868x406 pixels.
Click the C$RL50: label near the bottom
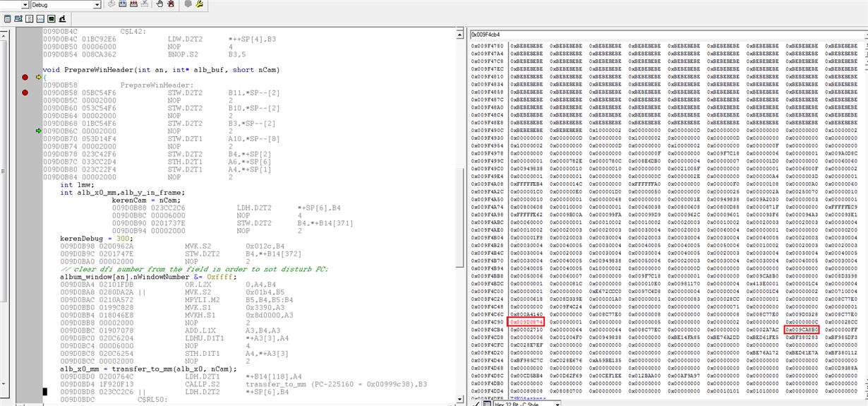[x=151, y=400]
